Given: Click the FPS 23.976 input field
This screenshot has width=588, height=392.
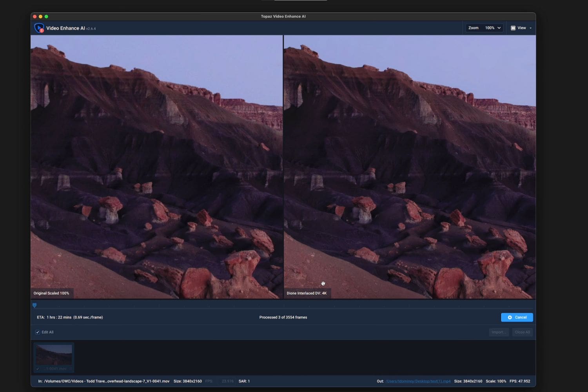Looking at the screenshot, I should click(227, 381).
